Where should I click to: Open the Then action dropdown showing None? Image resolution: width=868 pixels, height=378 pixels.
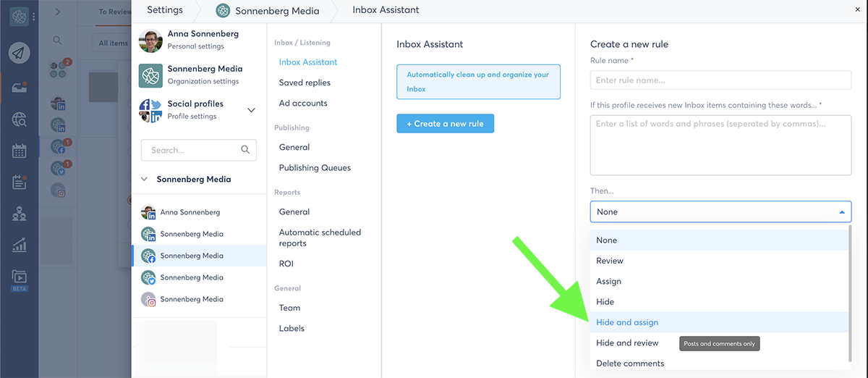coord(720,212)
